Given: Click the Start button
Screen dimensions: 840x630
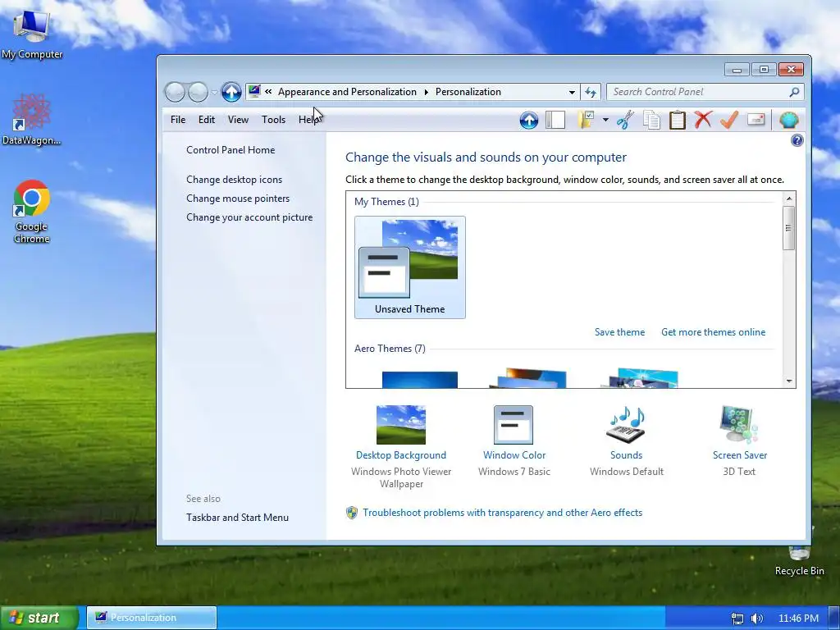Looking at the screenshot, I should coord(39,618).
